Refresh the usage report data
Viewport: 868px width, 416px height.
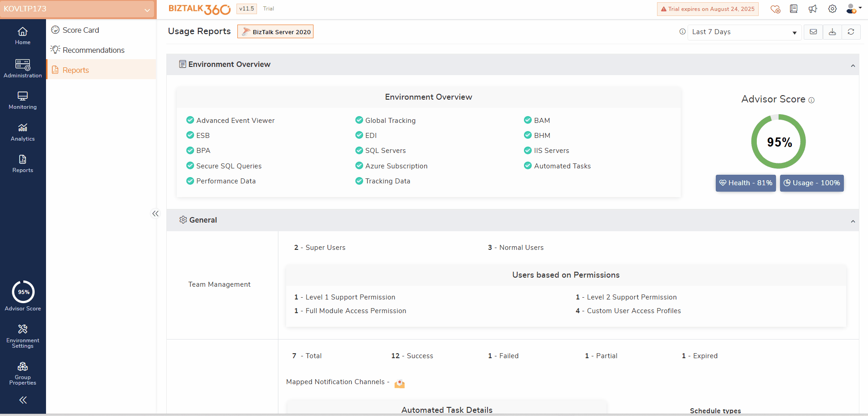[x=851, y=32]
